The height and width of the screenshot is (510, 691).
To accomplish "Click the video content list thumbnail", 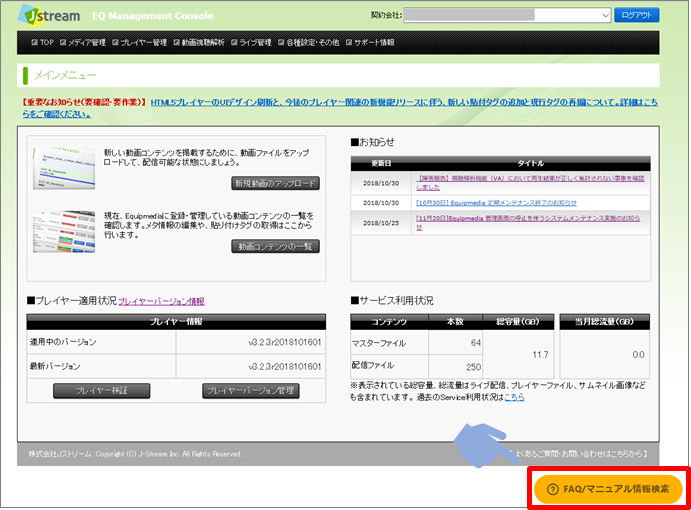I will point(64,228).
